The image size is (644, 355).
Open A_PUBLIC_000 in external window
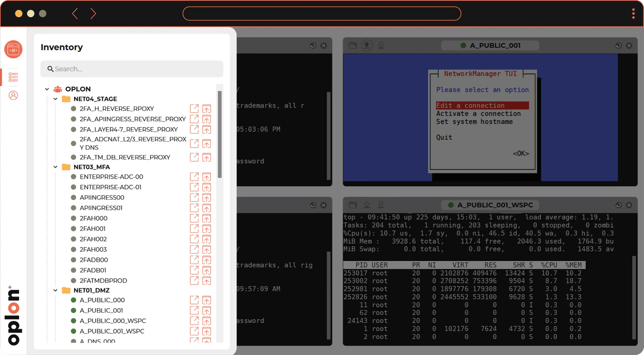(x=194, y=300)
